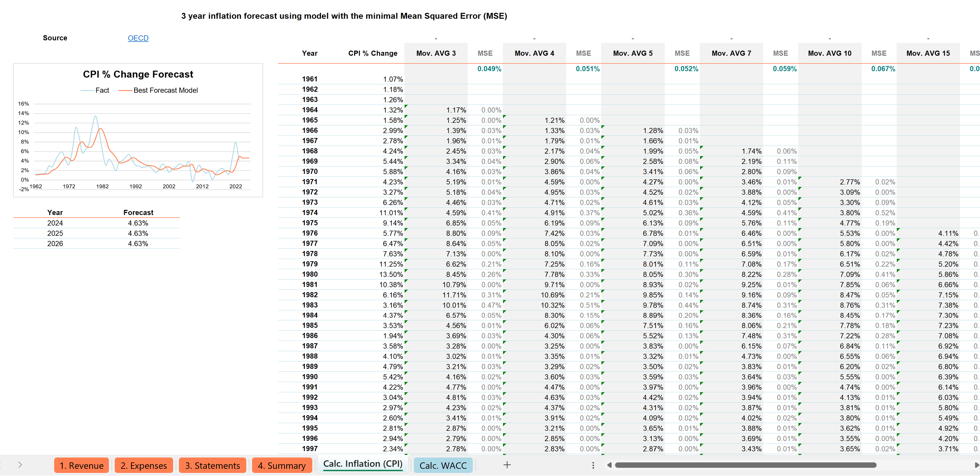Select the sheet title about inflation forecast
Image resolution: width=980 pixels, height=476 pixels.
pos(344,16)
